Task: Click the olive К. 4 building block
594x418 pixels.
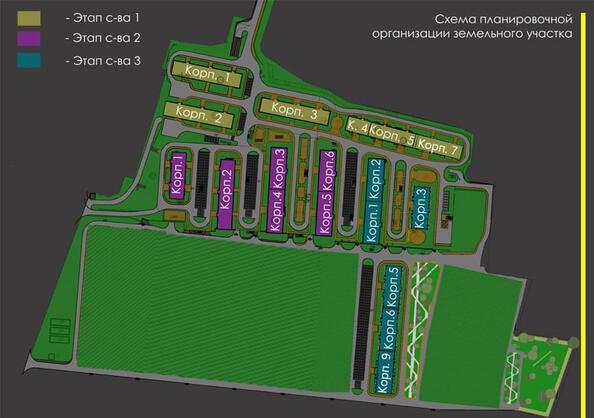Action: [357, 126]
